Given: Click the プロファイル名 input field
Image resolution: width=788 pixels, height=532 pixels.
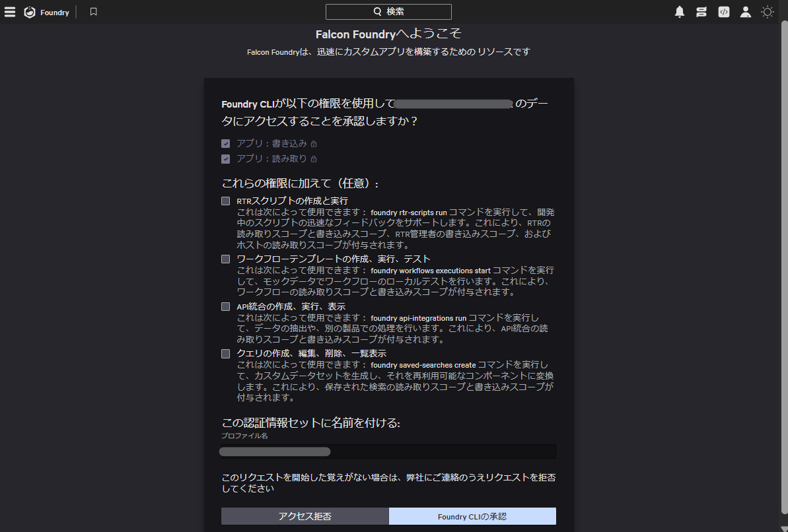Looking at the screenshot, I should click(388, 451).
